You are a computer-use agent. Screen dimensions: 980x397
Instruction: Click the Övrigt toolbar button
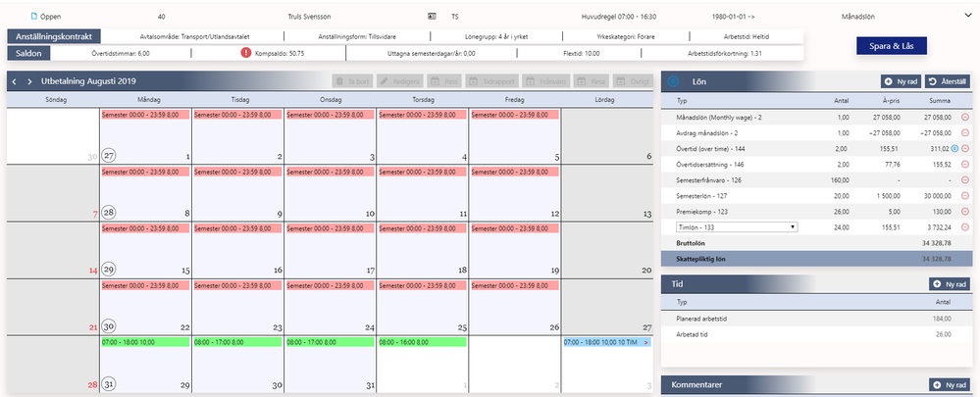633,81
